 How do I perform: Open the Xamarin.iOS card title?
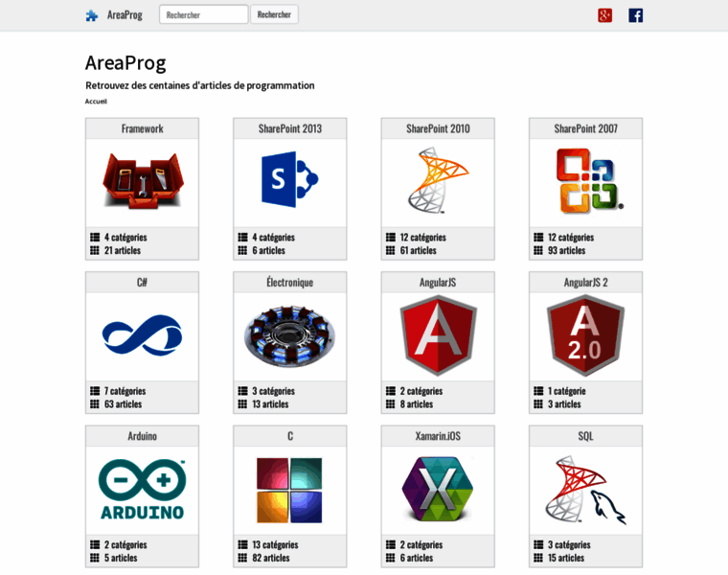(x=438, y=436)
